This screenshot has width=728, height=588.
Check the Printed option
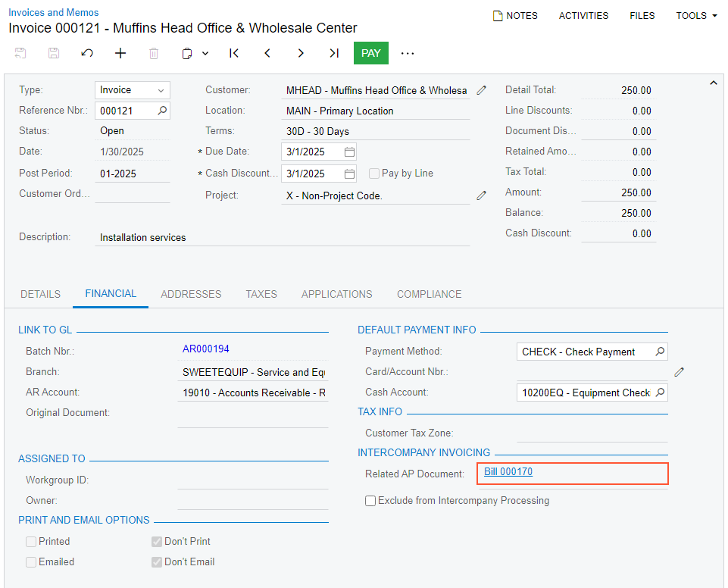tap(31, 542)
